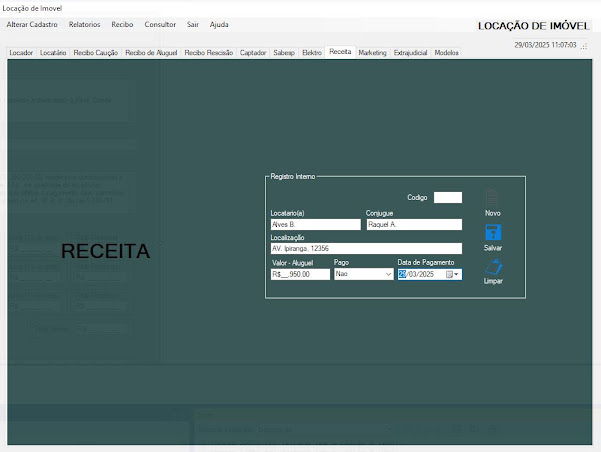
Task: Switch to the Recibo Caução tab
Action: pos(96,53)
